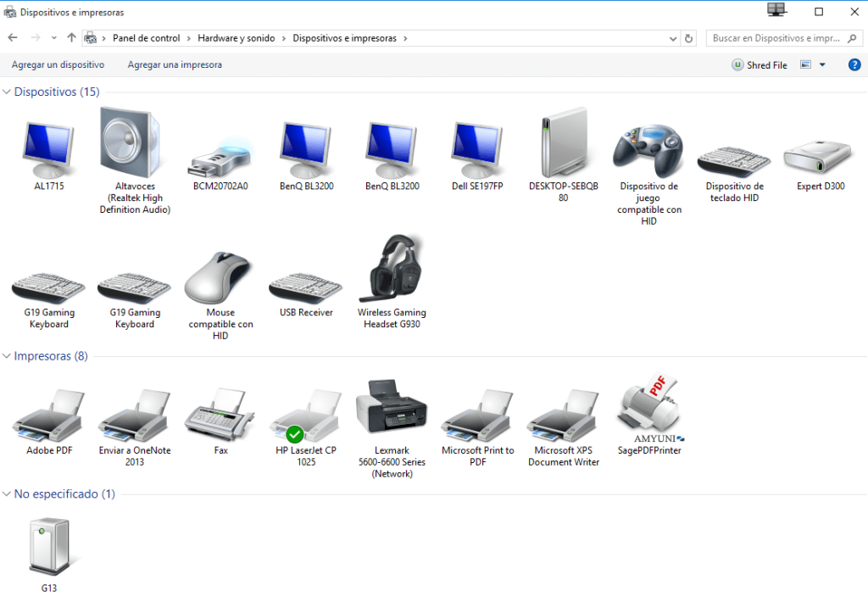Click Agregar una impresora
Viewport: 868px width, 597px height.
[x=175, y=64]
